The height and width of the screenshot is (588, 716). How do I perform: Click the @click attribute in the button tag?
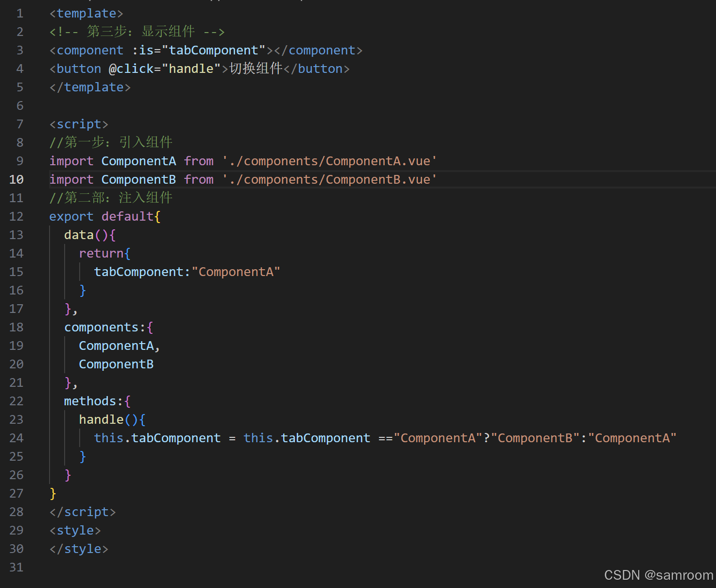131,69
